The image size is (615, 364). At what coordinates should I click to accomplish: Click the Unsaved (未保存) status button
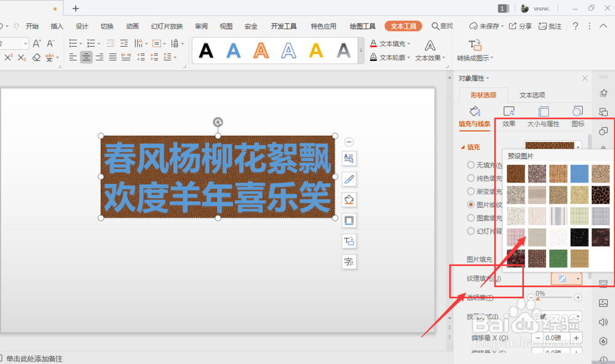[x=486, y=26]
